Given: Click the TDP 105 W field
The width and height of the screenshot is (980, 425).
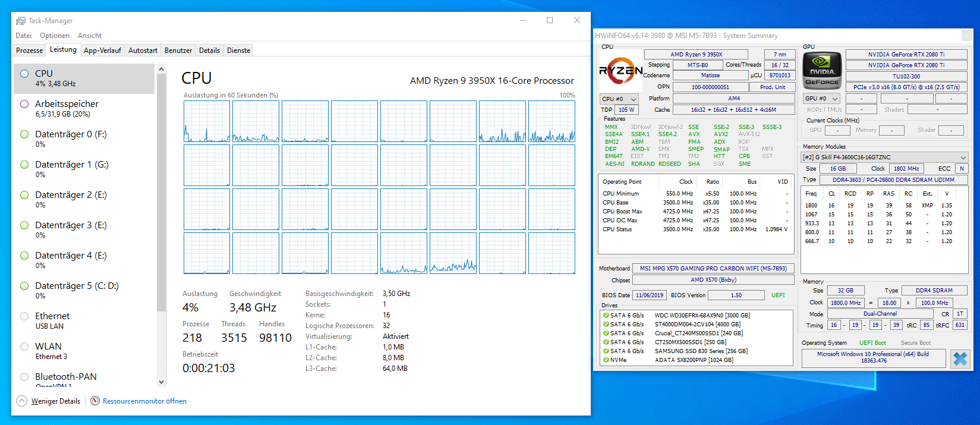Looking at the screenshot, I should tap(626, 110).
